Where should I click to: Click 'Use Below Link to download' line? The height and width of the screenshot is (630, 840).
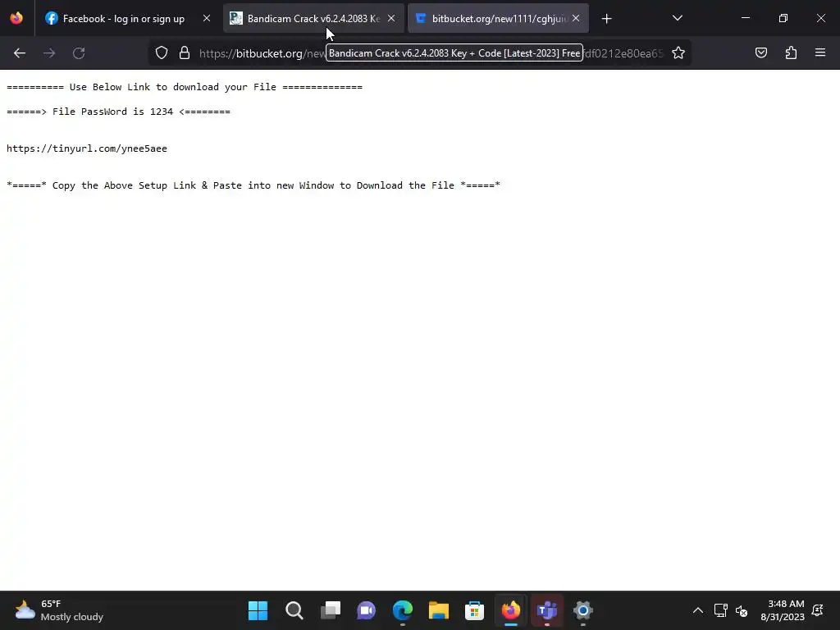click(x=185, y=87)
